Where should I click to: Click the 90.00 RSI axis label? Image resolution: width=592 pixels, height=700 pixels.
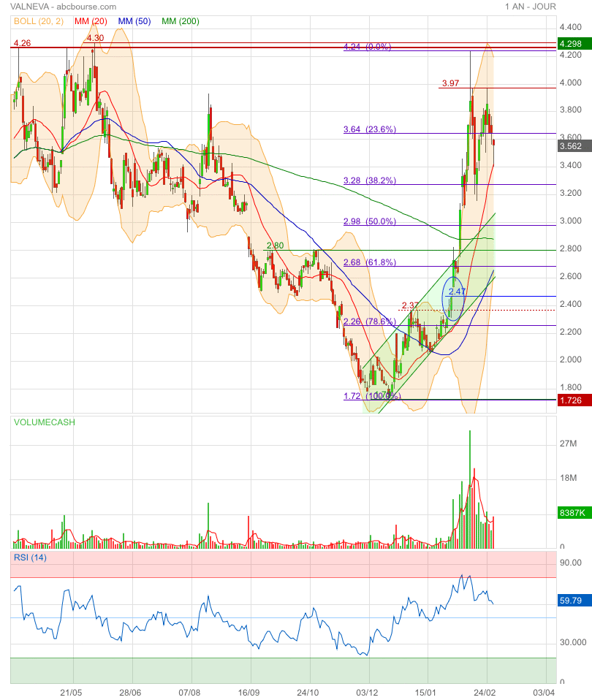tap(571, 563)
